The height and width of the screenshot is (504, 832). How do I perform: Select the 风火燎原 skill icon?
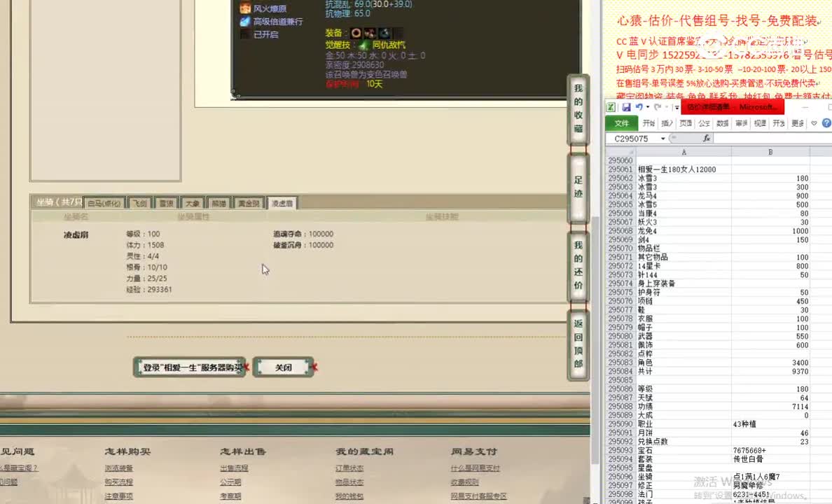pos(245,8)
